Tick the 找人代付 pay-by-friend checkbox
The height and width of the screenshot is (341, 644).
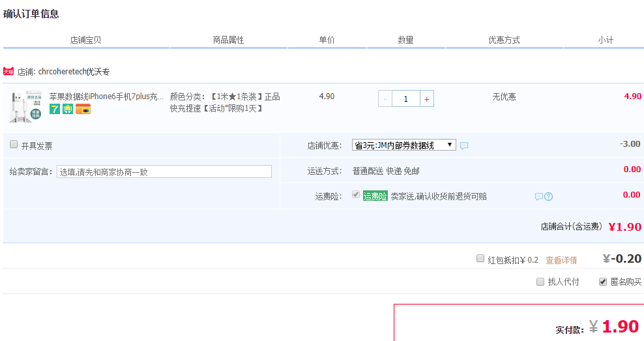[x=540, y=282]
